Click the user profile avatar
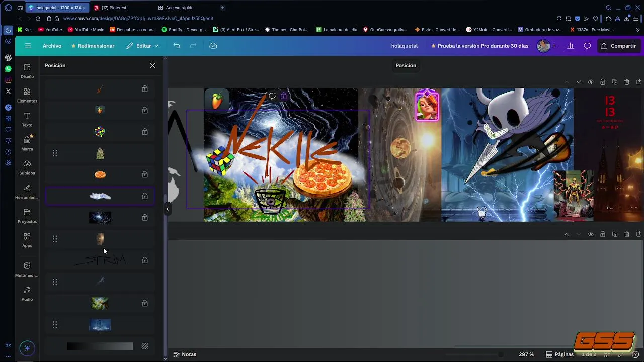 [x=543, y=46]
